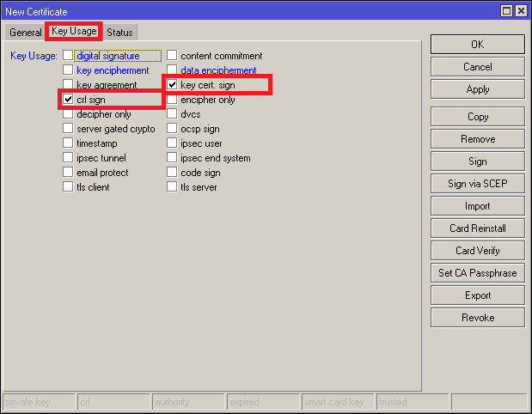
Task: Enable the key encipherment option
Action: click(x=69, y=70)
